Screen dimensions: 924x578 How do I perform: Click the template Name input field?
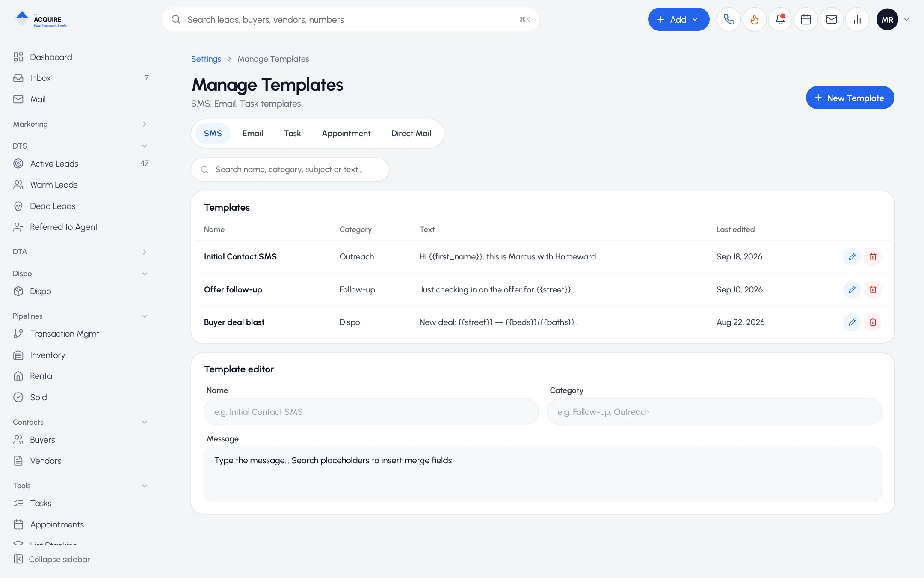click(371, 412)
